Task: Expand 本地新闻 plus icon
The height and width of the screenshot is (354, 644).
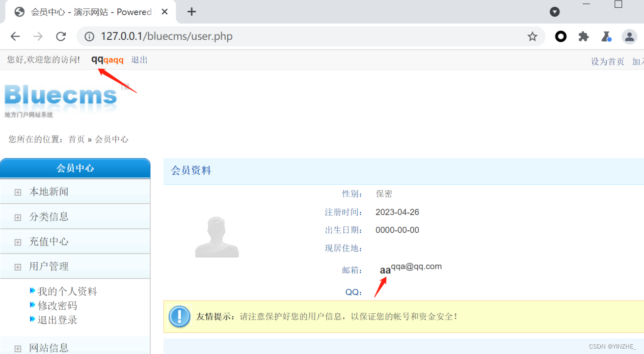Action: 18,192
